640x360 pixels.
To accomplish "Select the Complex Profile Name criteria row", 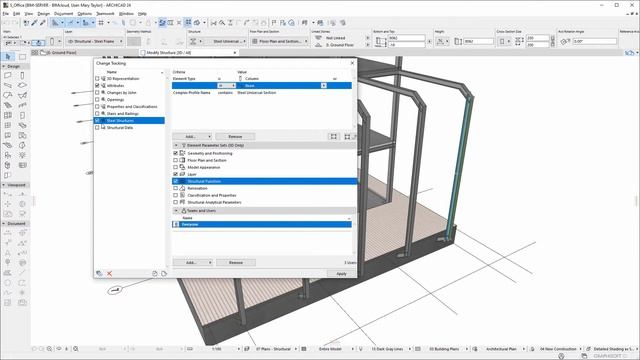I will pyautogui.click(x=262, y=93).
